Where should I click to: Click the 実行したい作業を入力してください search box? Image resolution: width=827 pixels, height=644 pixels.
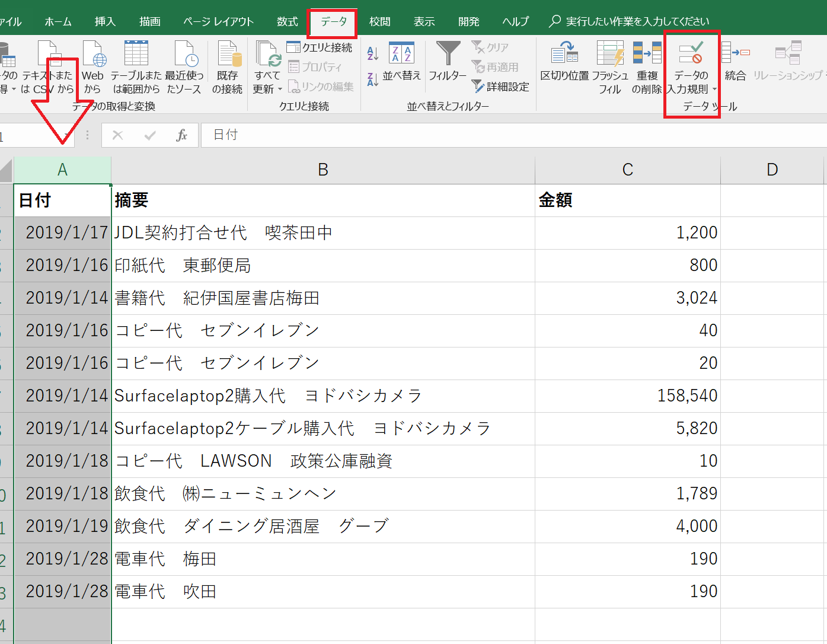pyautogui.click(x=637, y=22)
